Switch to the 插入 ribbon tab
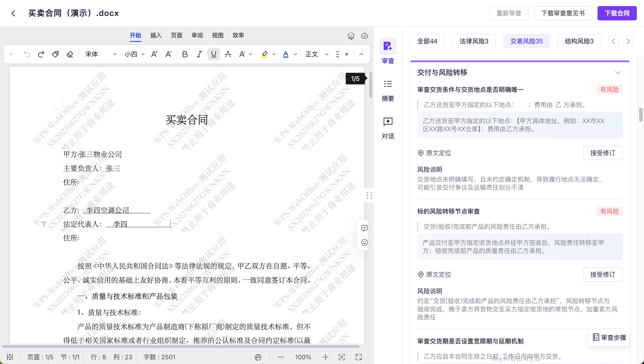The width and height of the screenshot is (644, 364). (156, 35)
